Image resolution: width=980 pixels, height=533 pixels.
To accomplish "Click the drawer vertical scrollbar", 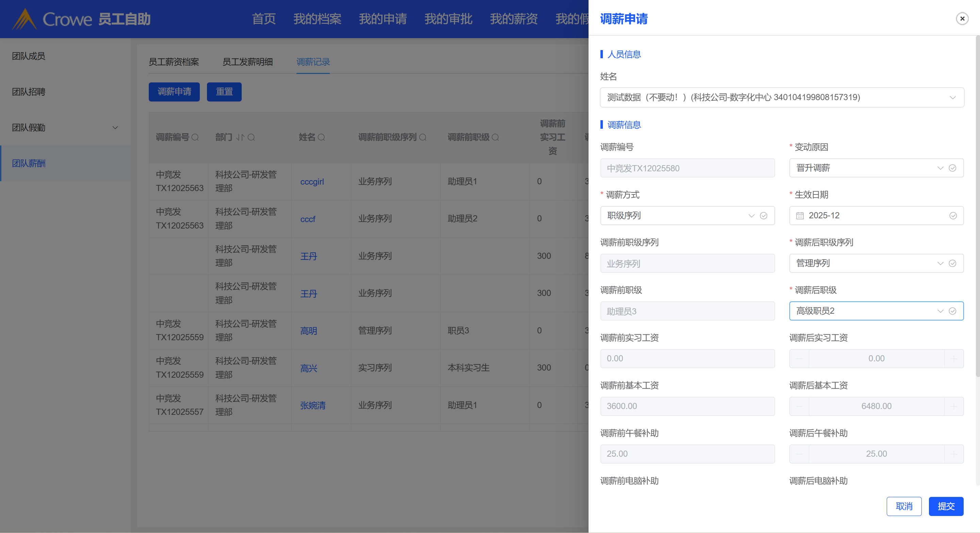I will pos(977,206).
